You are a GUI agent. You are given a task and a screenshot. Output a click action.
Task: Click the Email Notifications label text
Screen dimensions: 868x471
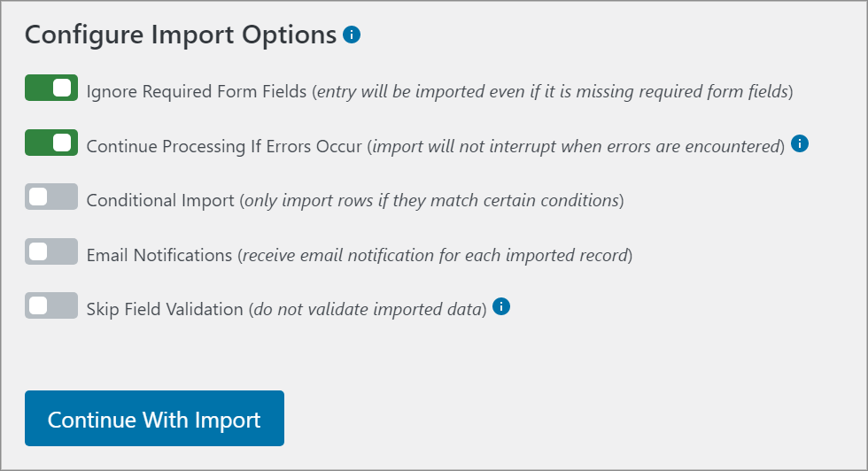tap(159, 255)
